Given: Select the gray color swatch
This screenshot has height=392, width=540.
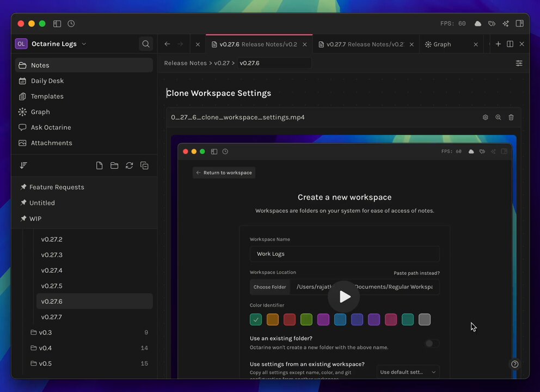Looking at the screenshot, I should pyautogui.click(x=425, y=320).
